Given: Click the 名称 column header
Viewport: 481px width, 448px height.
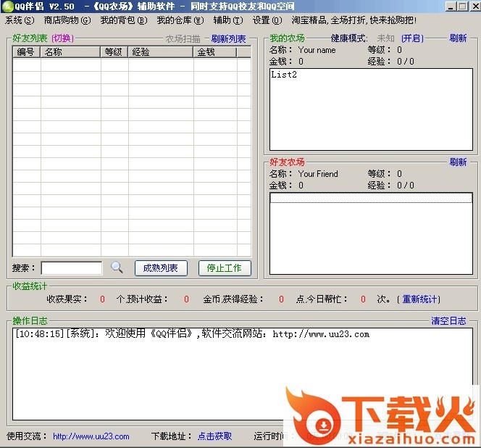Looking at the screenshot, I should click(70, 52).
